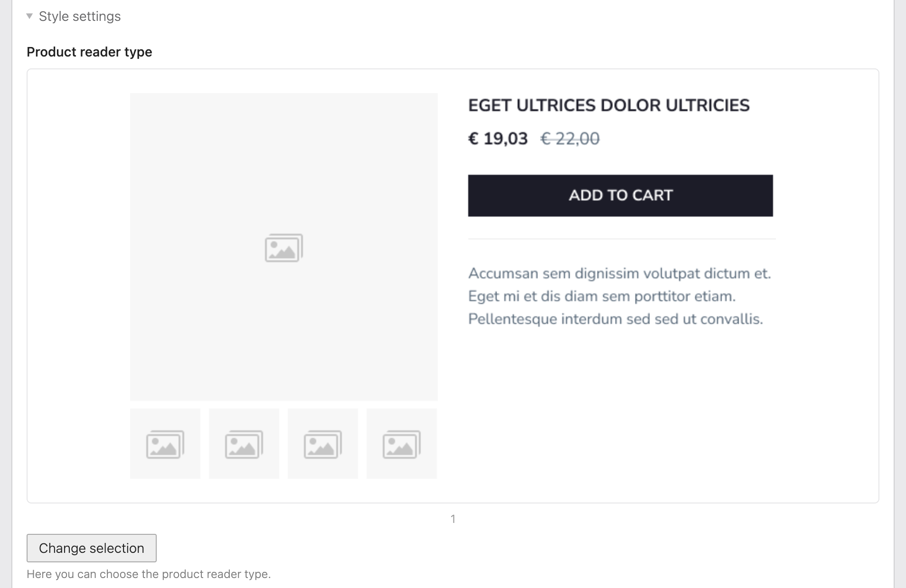Click the Style settings legend text
906x588 pixels.
[x=80, y=16]
